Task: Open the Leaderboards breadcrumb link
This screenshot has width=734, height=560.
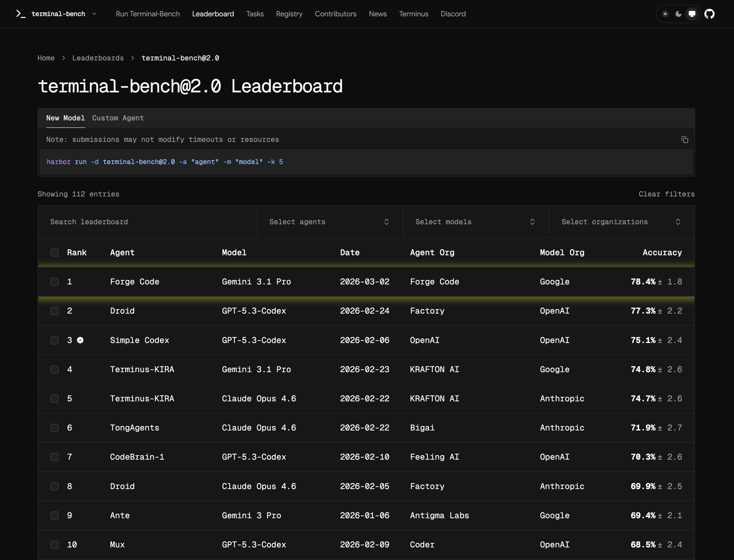Action: (x=98, y=58)
